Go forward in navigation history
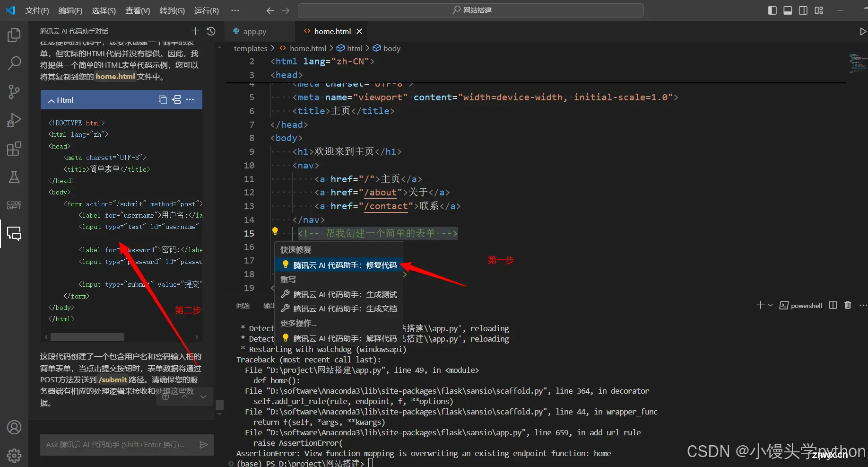The height and width of the screenshot is (467, 868). 286,10
